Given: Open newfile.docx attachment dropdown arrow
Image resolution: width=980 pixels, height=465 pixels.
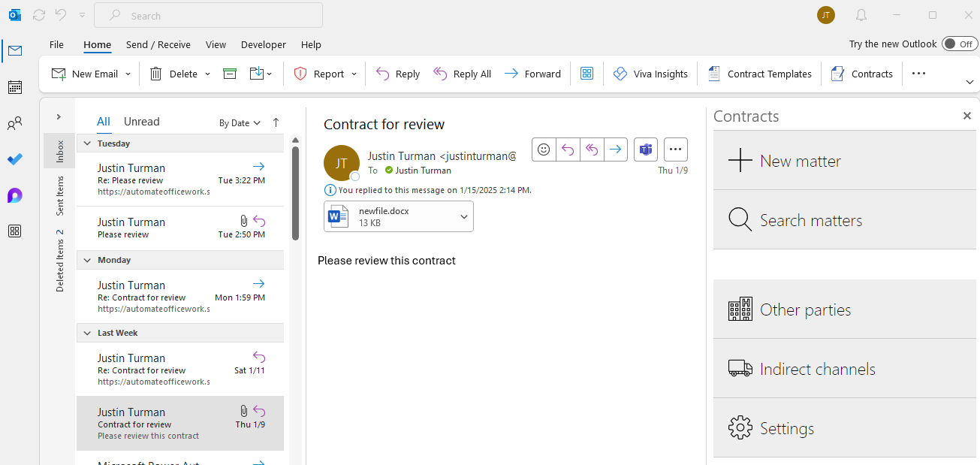Looking at the screenshot, I should click(x=464, y=217).
